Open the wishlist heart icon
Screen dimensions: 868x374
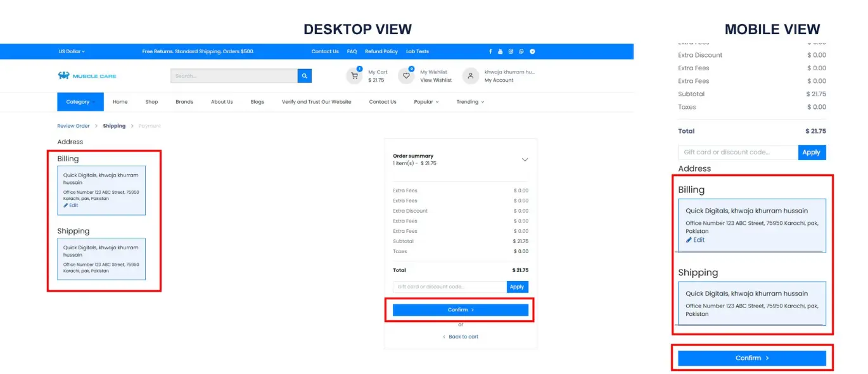point(406,76)
